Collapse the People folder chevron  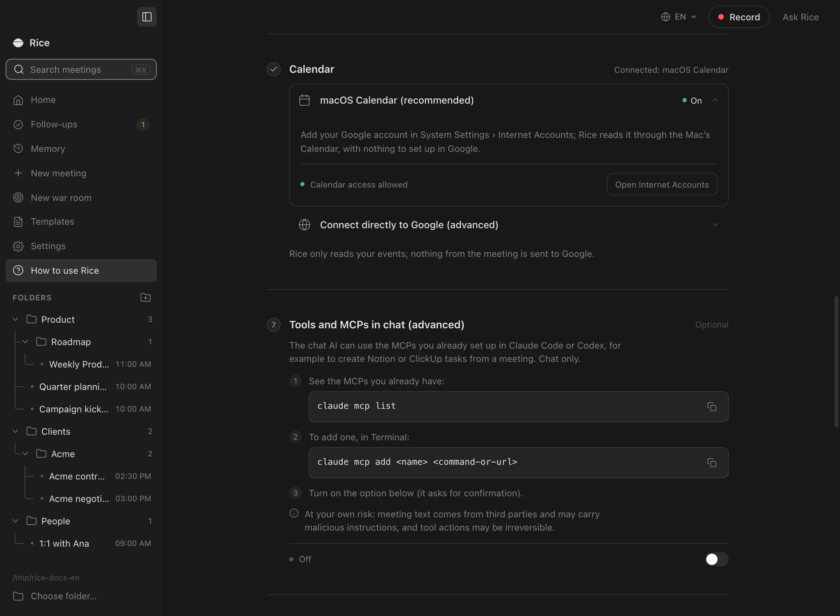(x=16, y=520)
